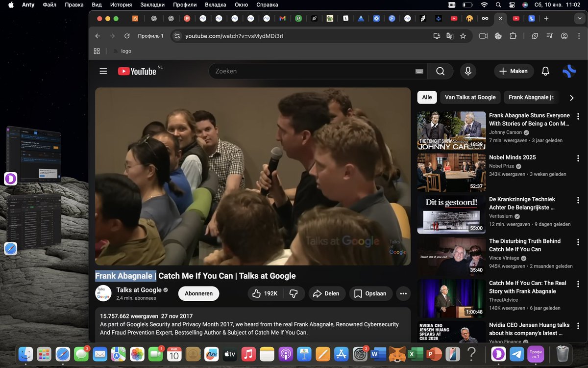
Task: Open the Профили menu
Action: [x=185, y=5]
